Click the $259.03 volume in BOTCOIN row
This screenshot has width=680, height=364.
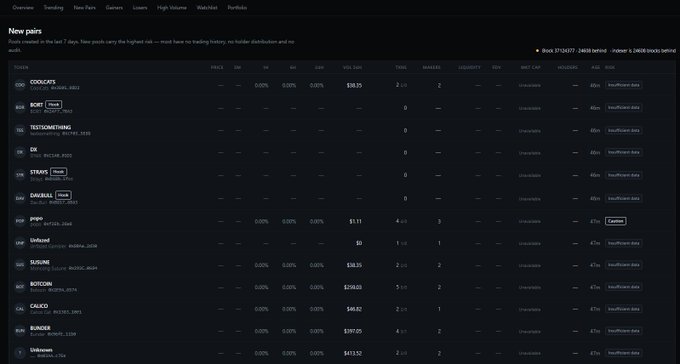click(353, 287)
